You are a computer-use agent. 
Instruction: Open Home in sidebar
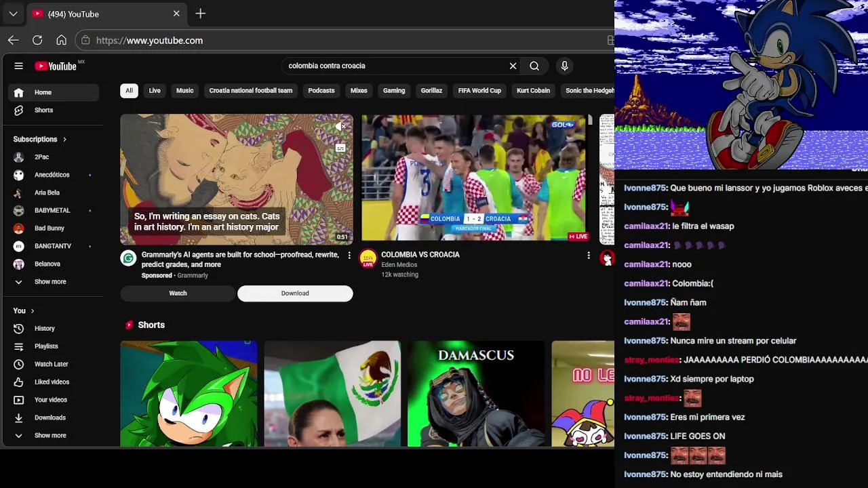(53, 92)
